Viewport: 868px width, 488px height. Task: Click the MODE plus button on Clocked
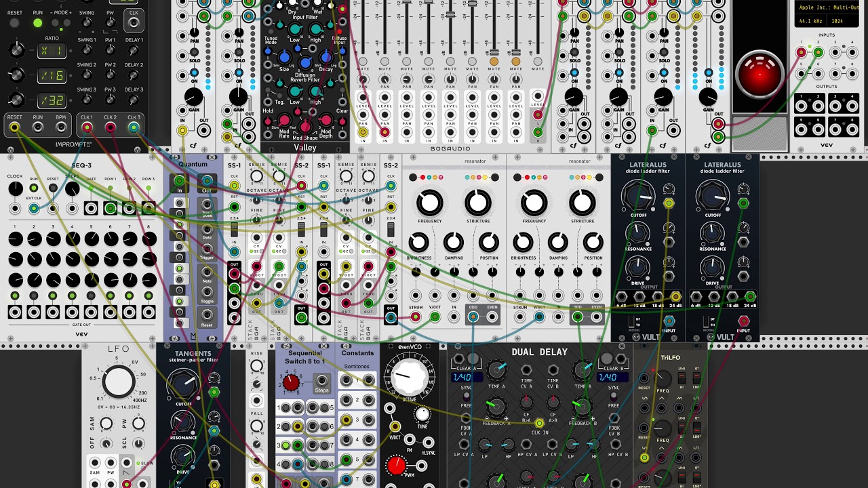pyautogui.click(x=67, y=23)
